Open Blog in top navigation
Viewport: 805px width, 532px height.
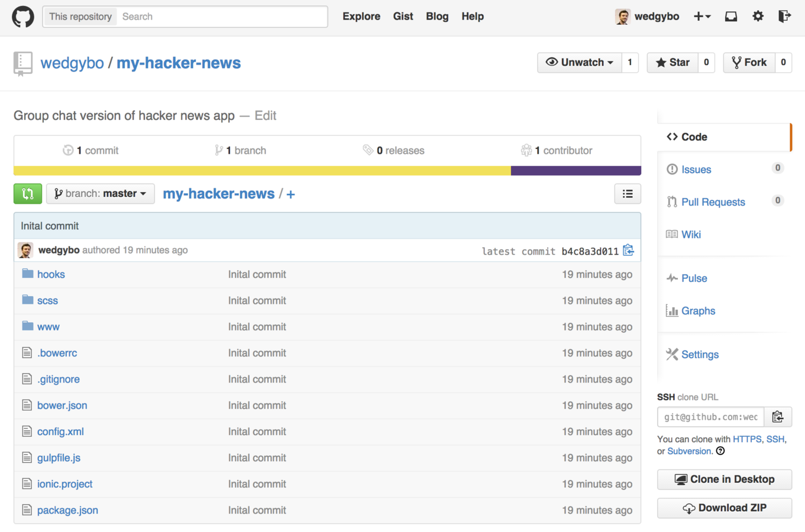[437, 17]
